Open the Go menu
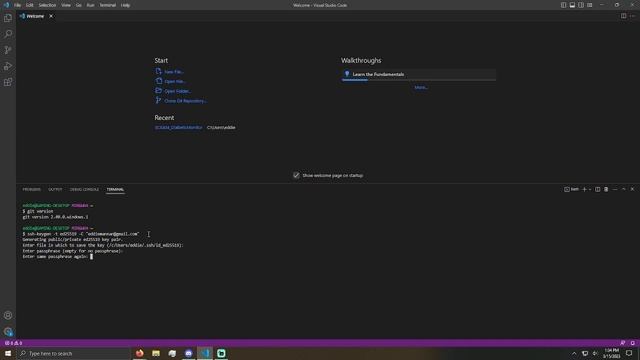The image size is (640, 360). (x=78, y=5)
